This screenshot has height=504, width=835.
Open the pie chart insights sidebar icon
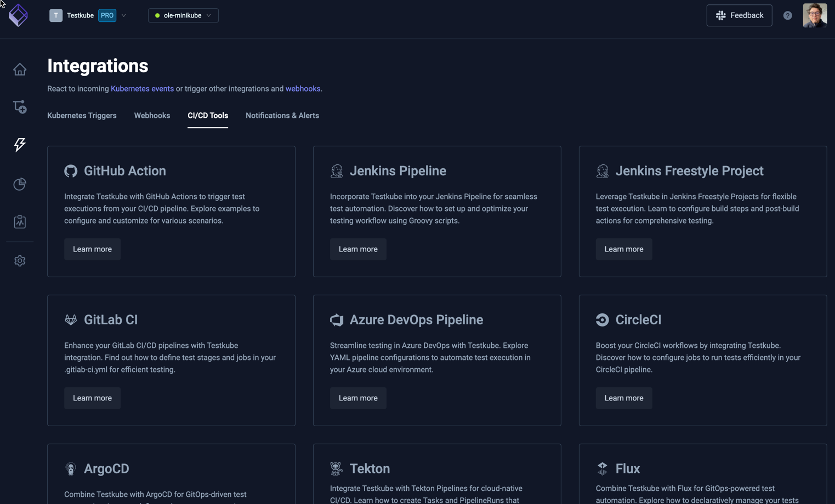click(x=20, y=184)
